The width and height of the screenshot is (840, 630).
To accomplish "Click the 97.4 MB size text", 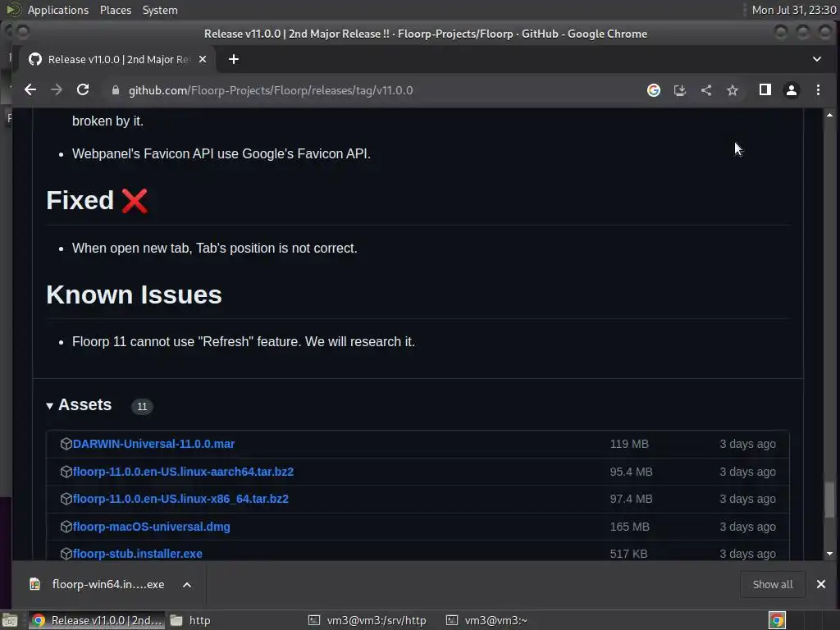I will tap(631, 499).
